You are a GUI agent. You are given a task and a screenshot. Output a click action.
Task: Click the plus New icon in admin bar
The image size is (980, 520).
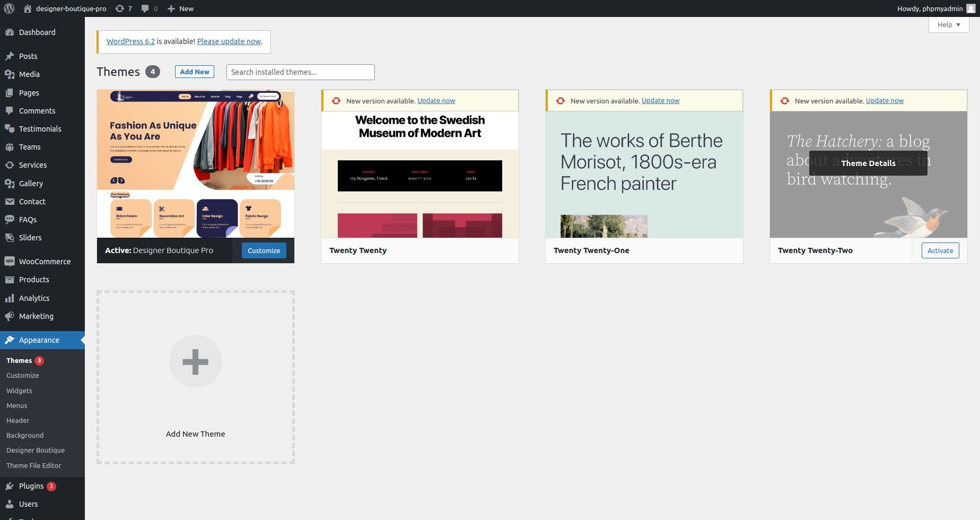(x=171, y=8)
